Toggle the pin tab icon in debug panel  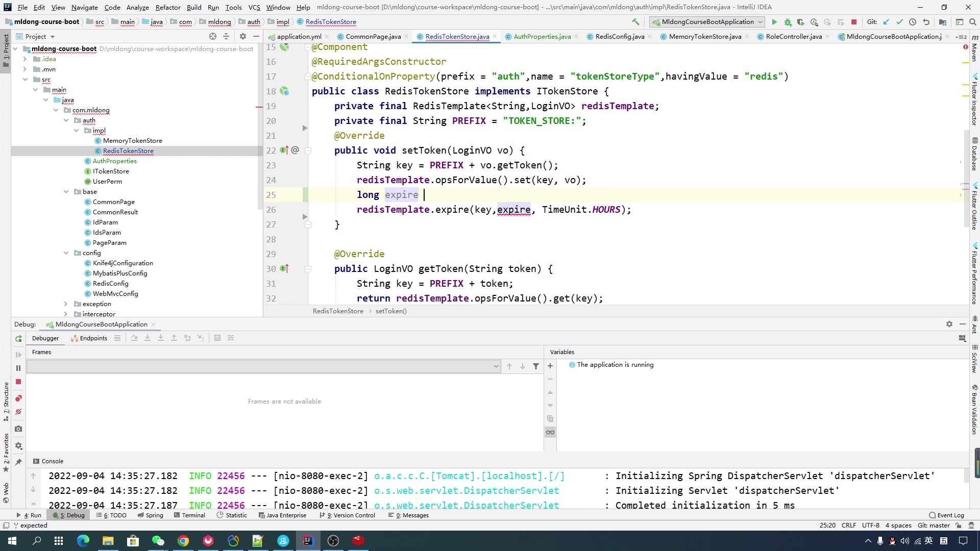[18, 462]
